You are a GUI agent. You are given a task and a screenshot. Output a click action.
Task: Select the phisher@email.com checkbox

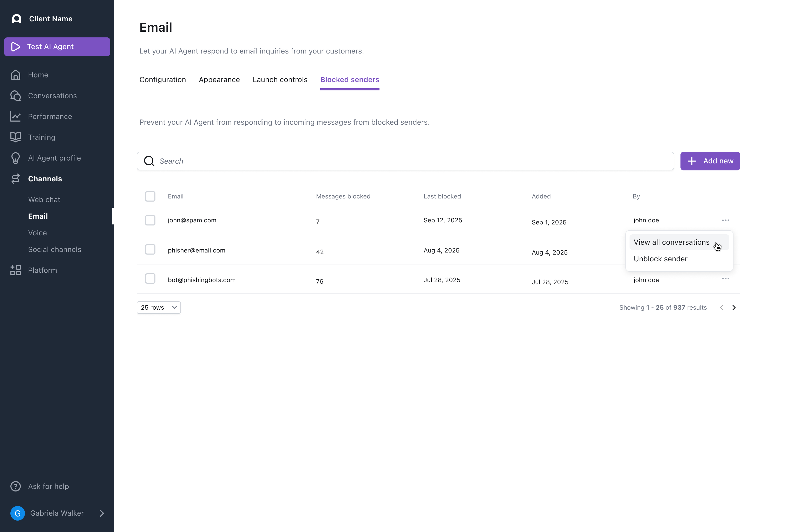point(150,249)
